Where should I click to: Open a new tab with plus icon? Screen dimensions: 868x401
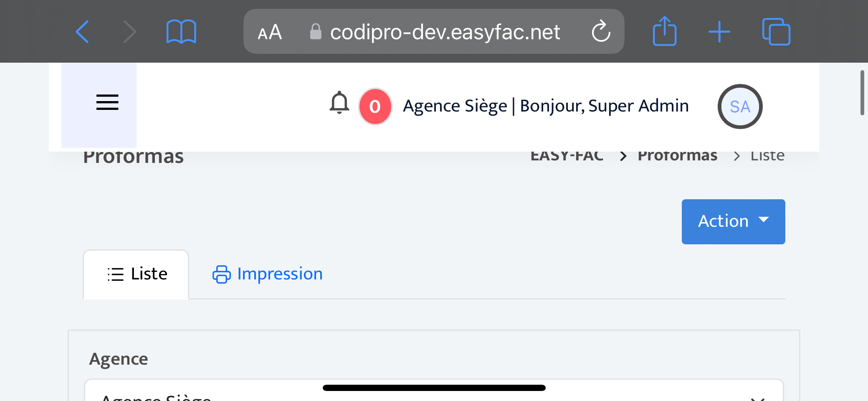[719, 32]
